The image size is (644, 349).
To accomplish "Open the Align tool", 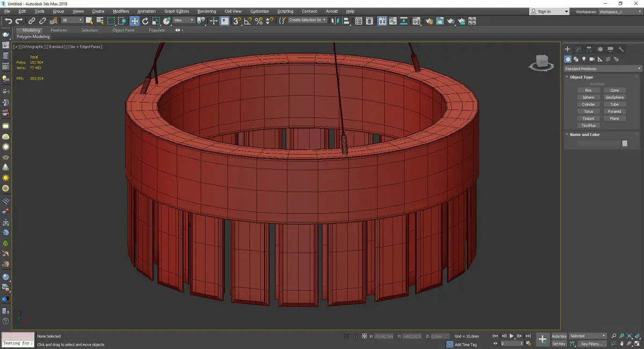I will pyautogui.click(x=346, y=21).
